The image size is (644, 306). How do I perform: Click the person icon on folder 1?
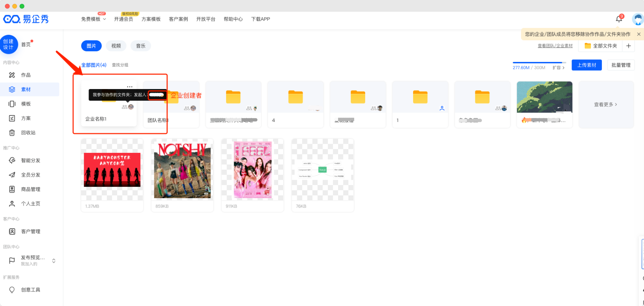click(x=442, y=108)
